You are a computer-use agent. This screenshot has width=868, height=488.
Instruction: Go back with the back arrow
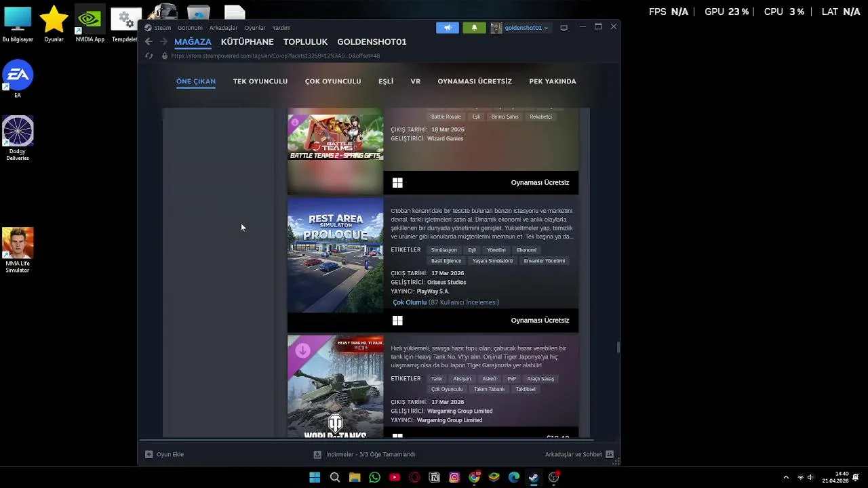coord(149,41)
